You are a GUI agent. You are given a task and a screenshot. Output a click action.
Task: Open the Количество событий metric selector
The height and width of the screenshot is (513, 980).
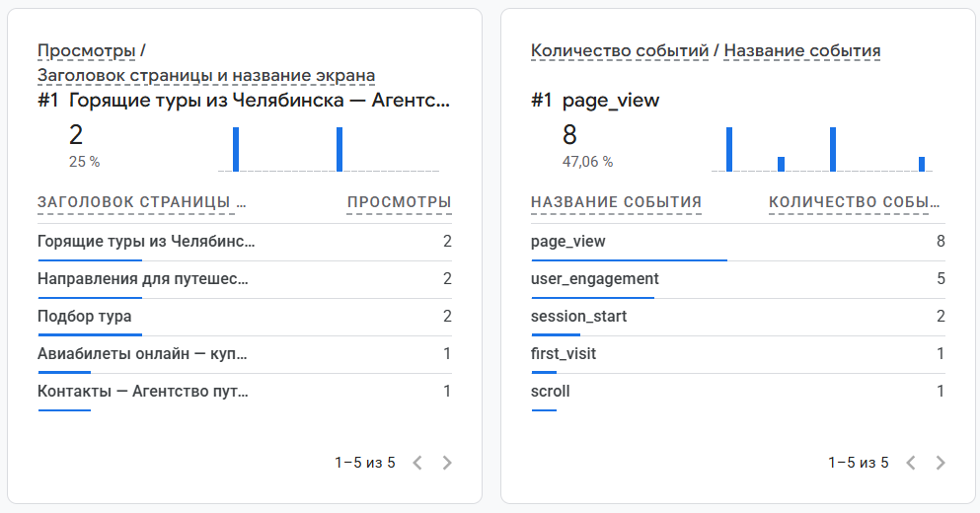coord(620,50)
